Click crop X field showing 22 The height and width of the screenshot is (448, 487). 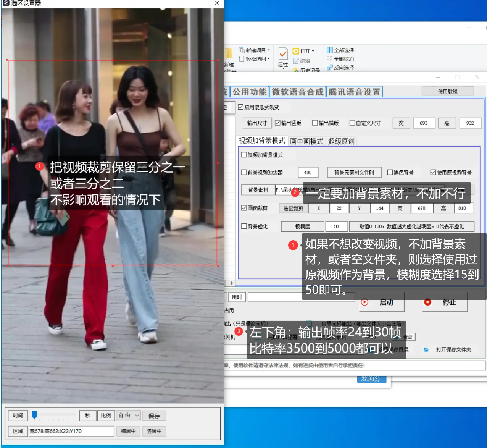click(x=339, y=208)
